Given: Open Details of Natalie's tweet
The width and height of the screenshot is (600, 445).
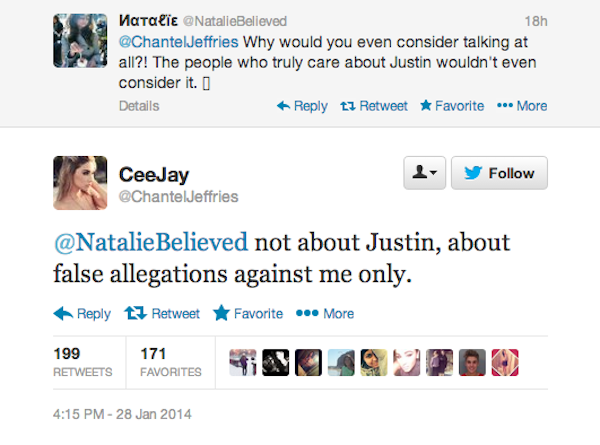Looking at the screenshot, I should pyautogui.click(x=138, y=105).
